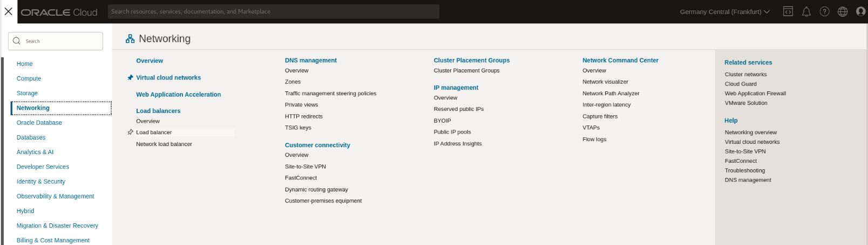Open VTAPs
The height and width of the screenshot is (245, 868).
tap(591, 128)
